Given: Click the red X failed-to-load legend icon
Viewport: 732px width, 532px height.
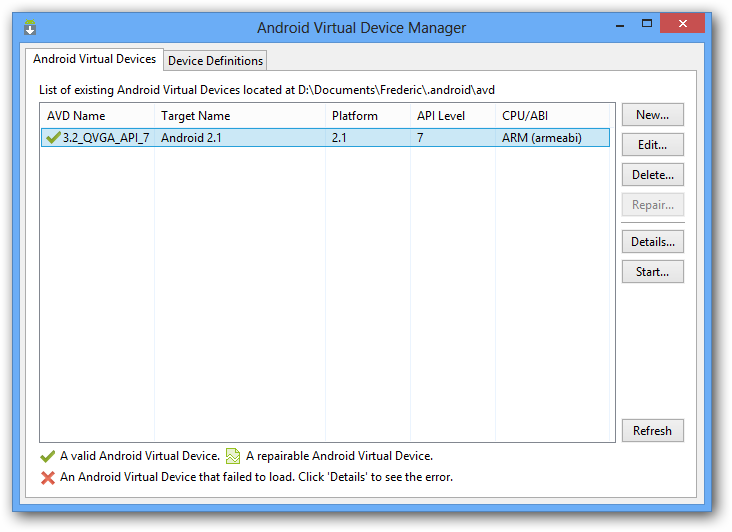Looking at the screenshot, I should pos(47,478).
